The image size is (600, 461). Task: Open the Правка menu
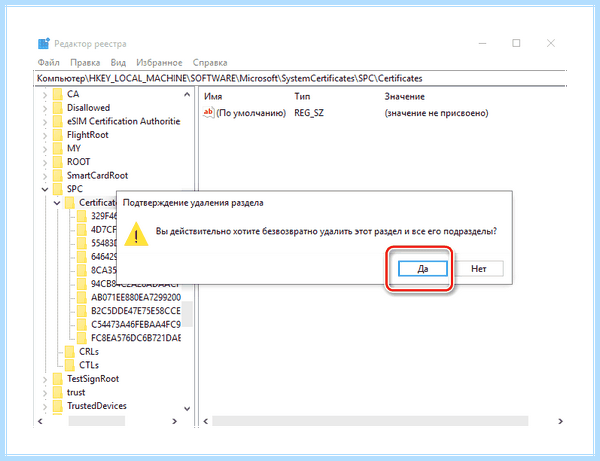(85, 63)
